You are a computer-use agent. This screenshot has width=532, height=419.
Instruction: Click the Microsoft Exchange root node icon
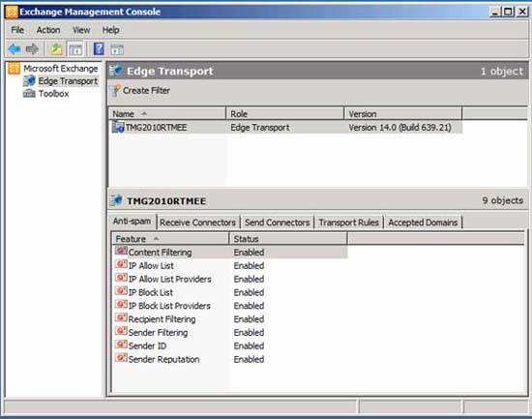click(x=15, y=69)
